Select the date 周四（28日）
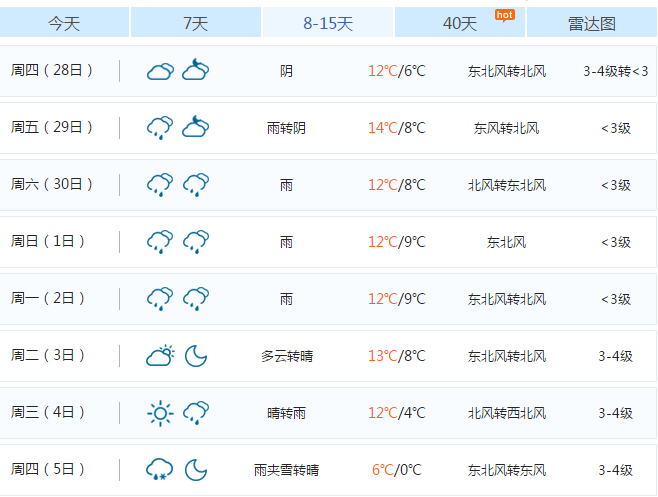The height and width of the screenshot is (497, 658). pyautogui.click(x=51, y=70)
